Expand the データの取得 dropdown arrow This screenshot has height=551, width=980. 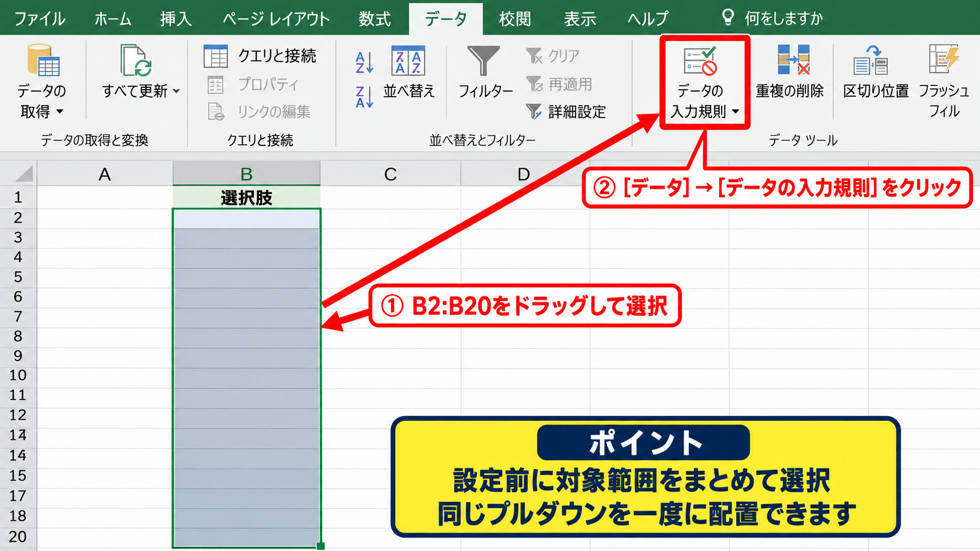coord(60,111)
